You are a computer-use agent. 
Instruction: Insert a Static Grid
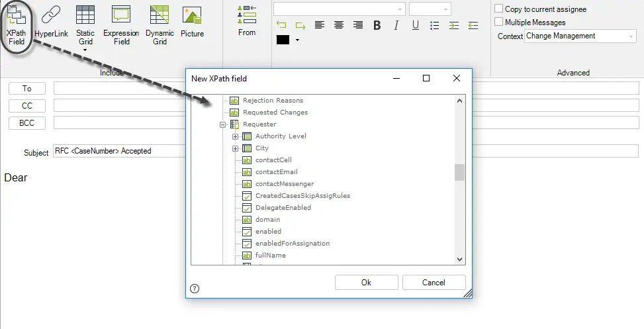tap(85, 25)
